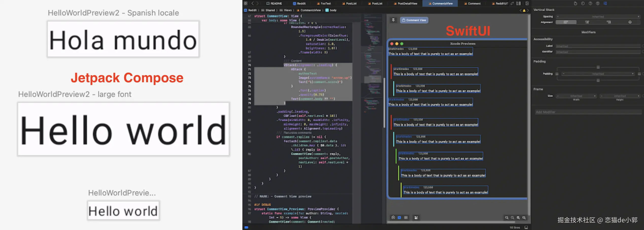Open Reddit project in the jump bar
The height and width of the screenshot is (230, 644).
(250, 10)
